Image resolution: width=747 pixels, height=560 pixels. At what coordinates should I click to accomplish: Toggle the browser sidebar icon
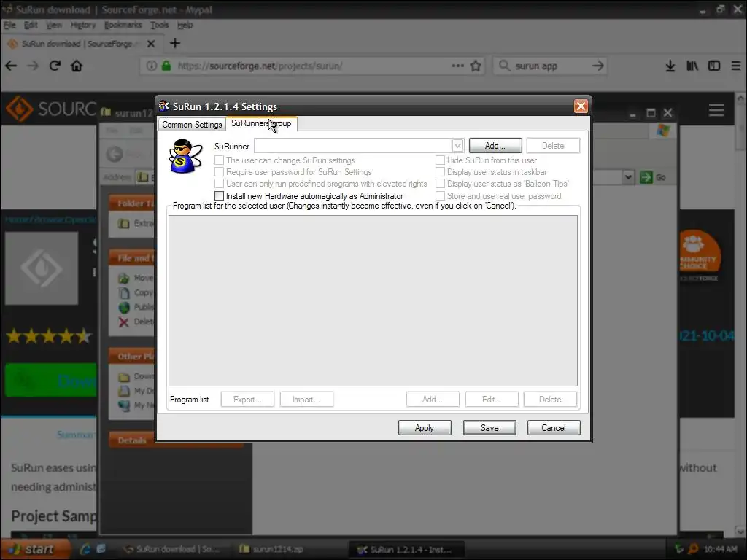[713, 66]
